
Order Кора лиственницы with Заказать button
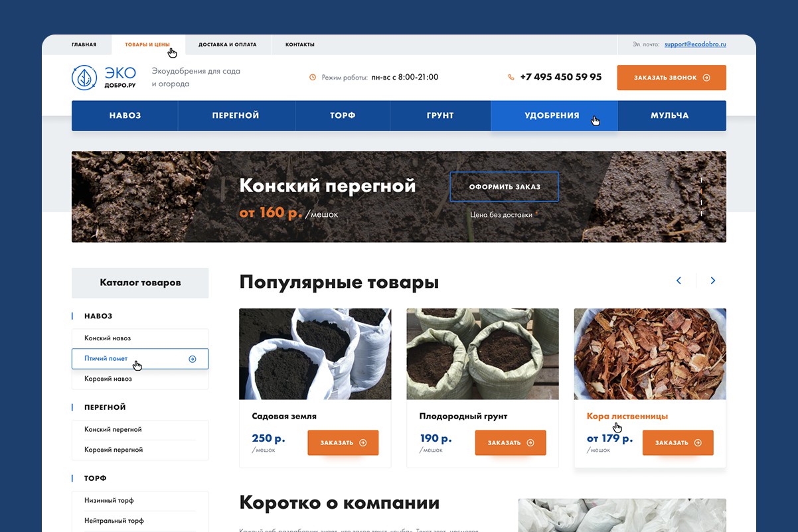coord(678,442)
